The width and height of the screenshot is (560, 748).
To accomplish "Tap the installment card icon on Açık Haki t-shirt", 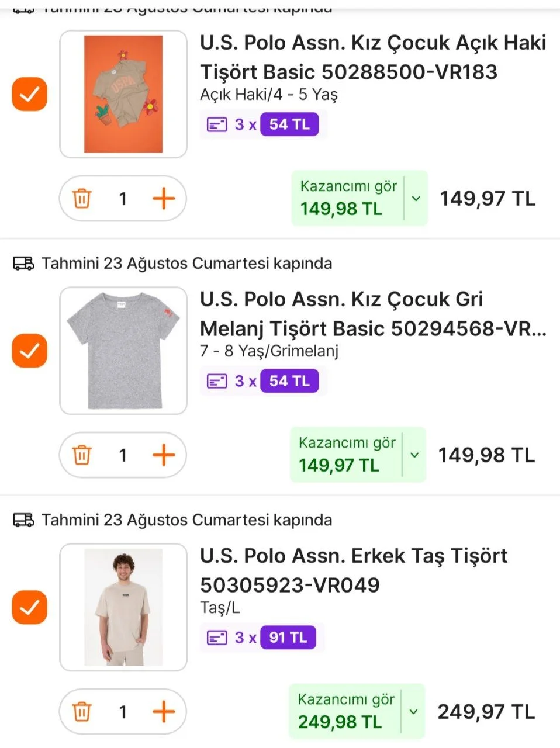I will coord(217,124).
